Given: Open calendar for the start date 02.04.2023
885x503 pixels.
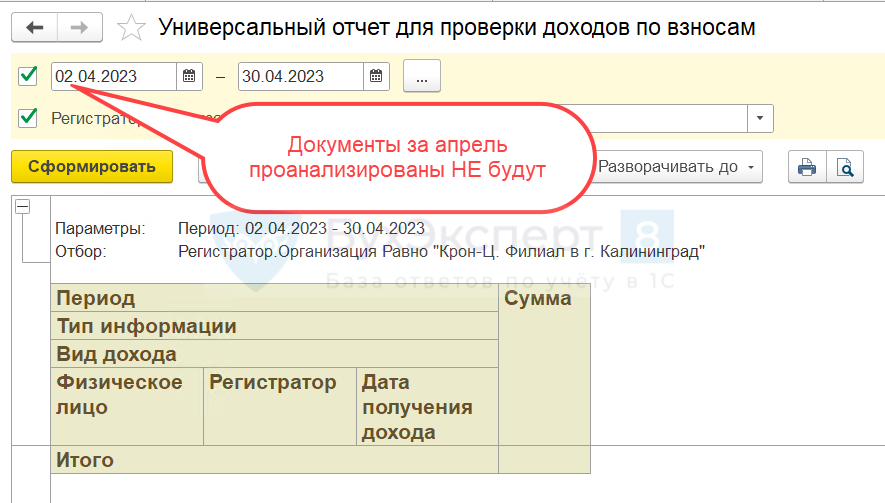Looking at the screenshot, I should (189, 76).
